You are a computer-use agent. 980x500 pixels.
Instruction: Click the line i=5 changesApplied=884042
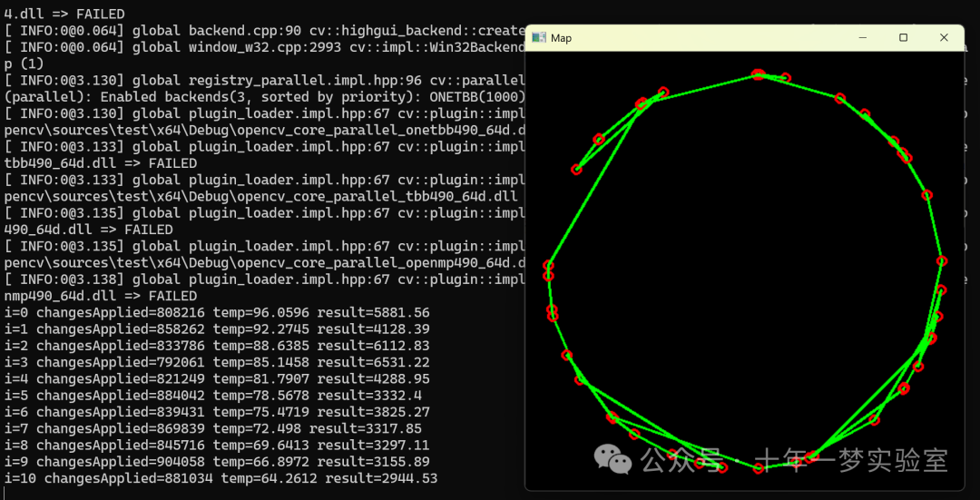[x=213, y=396]
